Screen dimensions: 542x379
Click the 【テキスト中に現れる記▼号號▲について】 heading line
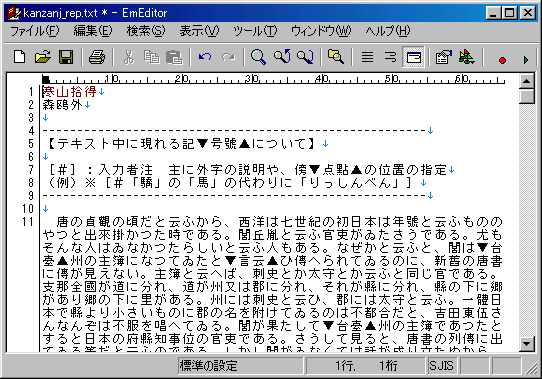click(x=182, y=144)
